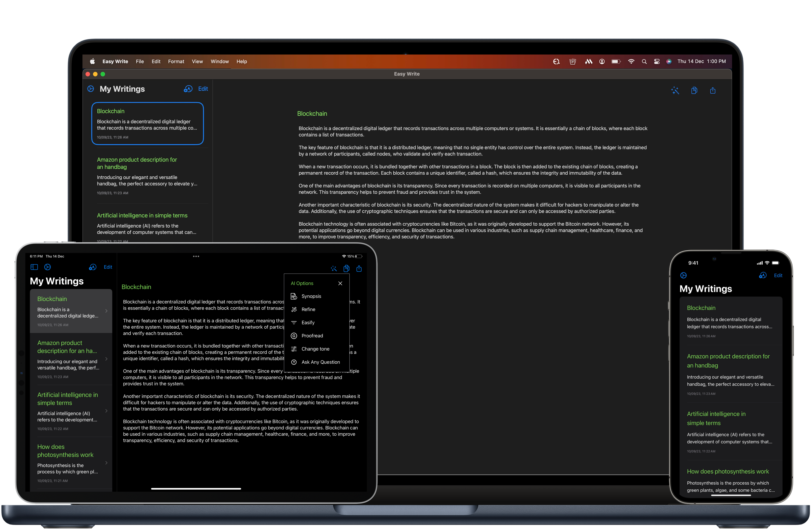Screen dimensions: 812x530
Task: Click the AI magic wand icon on Mac toolbar
Action: 675,91
